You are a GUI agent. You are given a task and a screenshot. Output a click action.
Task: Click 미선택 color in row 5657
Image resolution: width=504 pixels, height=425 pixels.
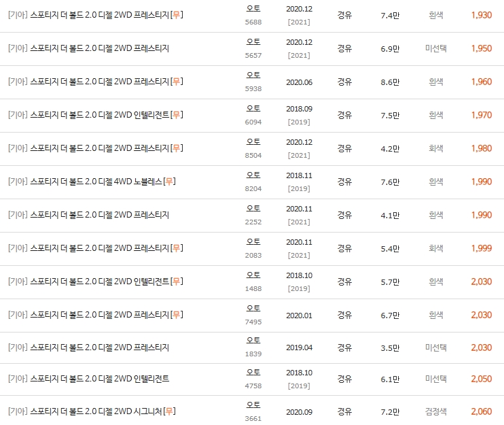tap(436, 48)
